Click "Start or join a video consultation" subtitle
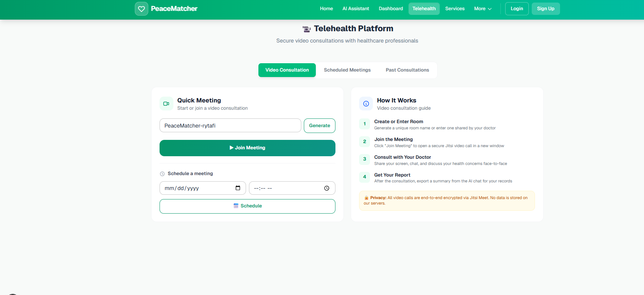 (x=213, y=108)
